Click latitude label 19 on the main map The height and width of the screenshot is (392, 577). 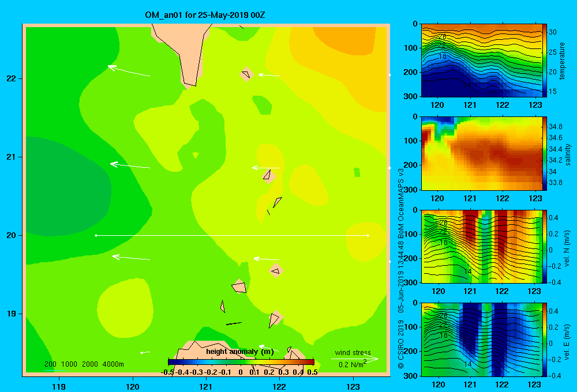[11, 314]
